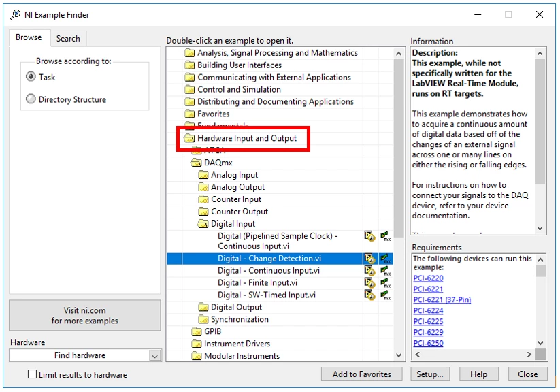
Task: Click Visit ni.com for more examples button
Action: tap(84, 316)
